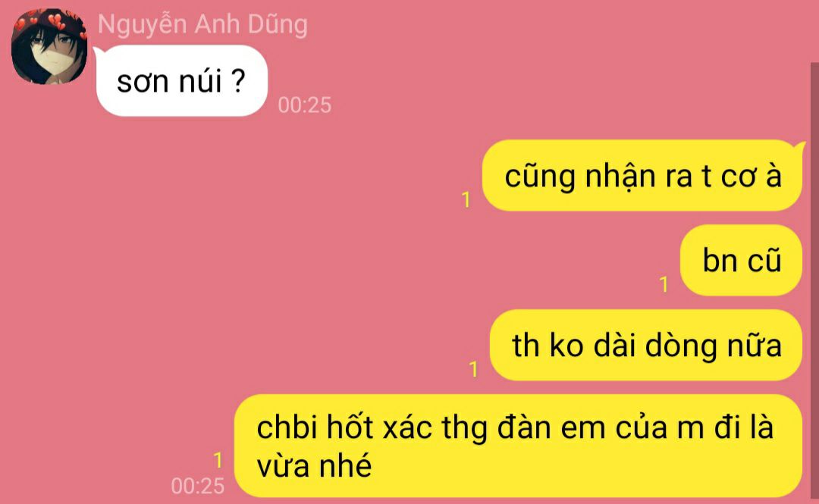This screenshot has width=819, height=504.
Task: Select the white 'sơn núi ?' message bubble
Action: pyautogui.click(x=182, y=80)
